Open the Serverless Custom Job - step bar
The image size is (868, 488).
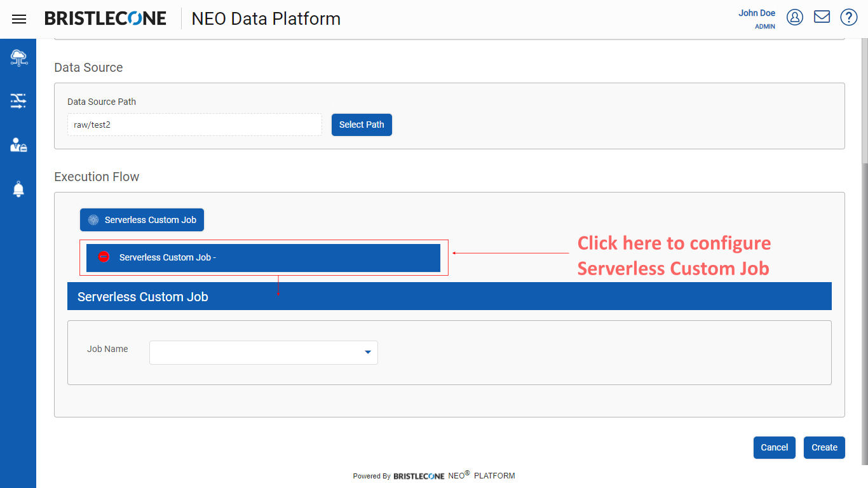(x=263, y=257)
